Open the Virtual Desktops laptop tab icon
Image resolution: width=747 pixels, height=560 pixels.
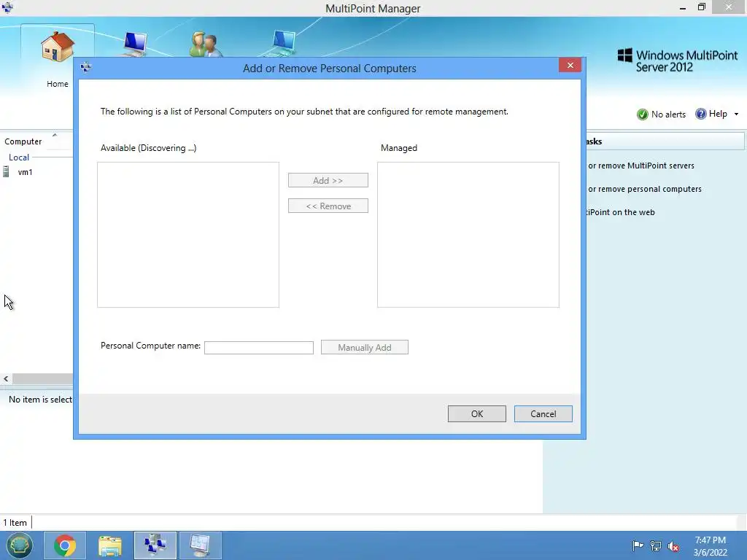pyautogui.click(x=283, y=44)
